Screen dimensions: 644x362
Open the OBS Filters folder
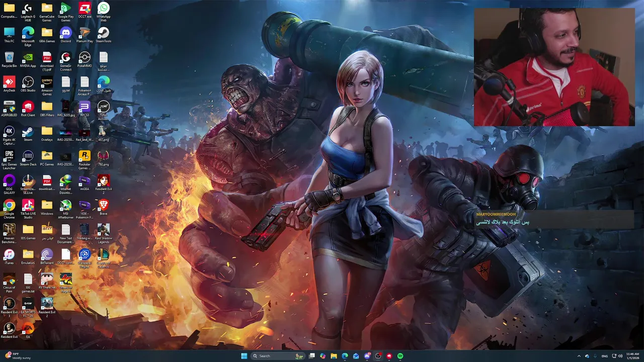pos(47,109)
